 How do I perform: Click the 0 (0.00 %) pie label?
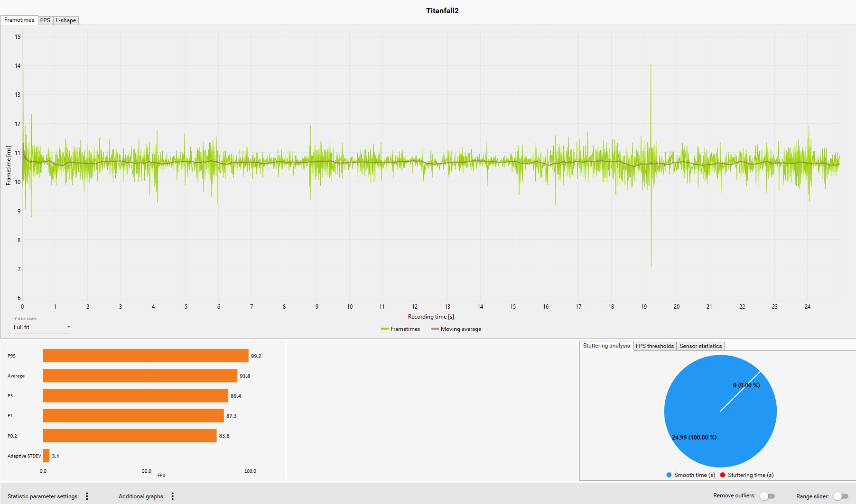point(746,385)
